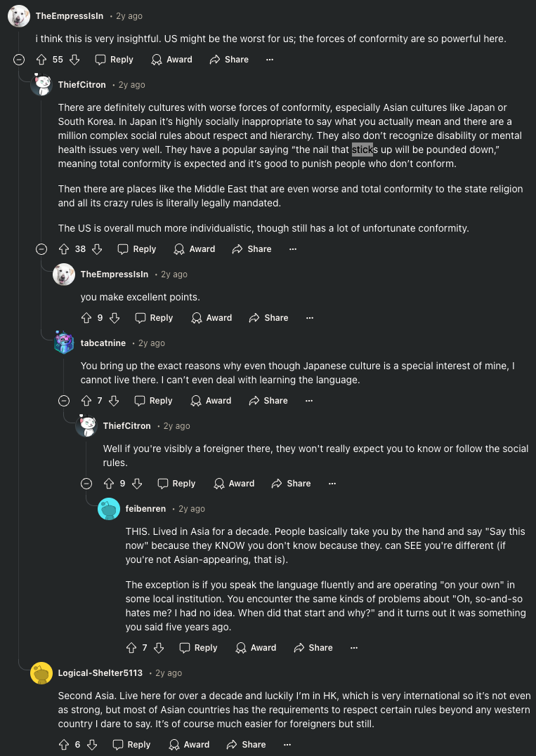
Task: Collapse ThiefCitron's 38-point reply thread
Action: pos(41,249)
